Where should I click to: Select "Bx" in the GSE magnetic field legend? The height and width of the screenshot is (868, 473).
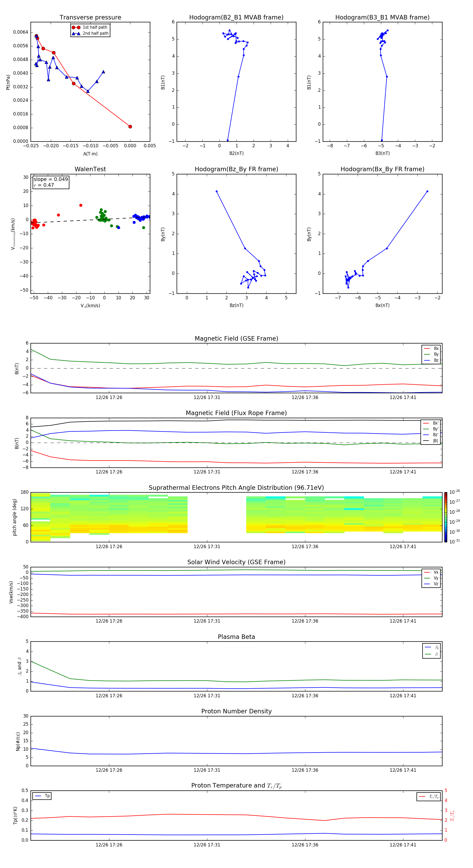431,349
